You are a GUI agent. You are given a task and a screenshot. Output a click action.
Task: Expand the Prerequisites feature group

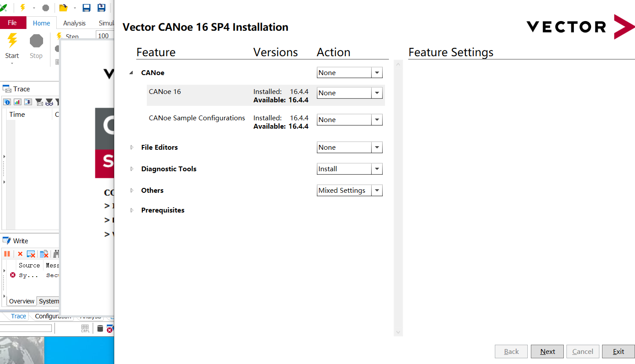point(131,210)
